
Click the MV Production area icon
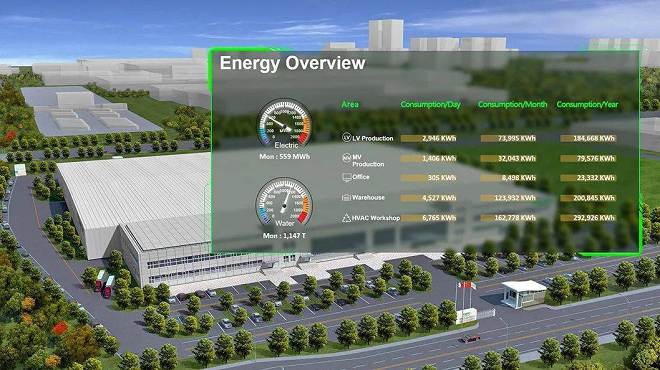click(x=346, y=158)
